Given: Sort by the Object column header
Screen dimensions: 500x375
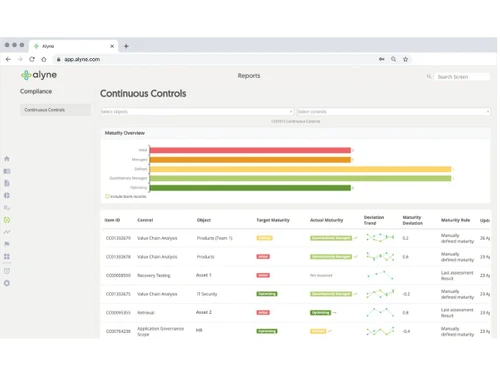Looking at the screenshot, I should pyautogui.click(x=204, y=220).
